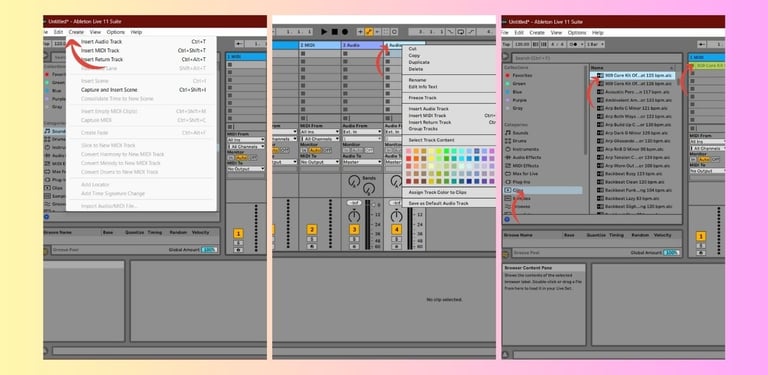Adjust pan knob on track 3

(x=354, y=215)
